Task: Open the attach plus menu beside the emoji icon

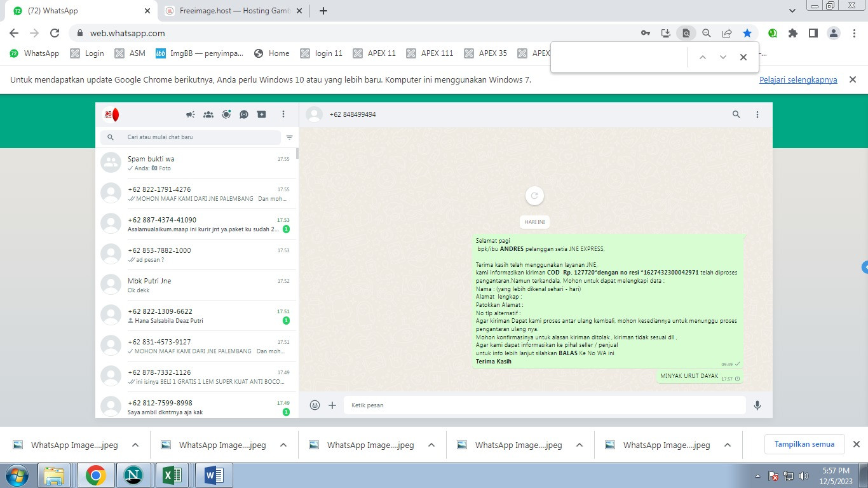Action: coord(332,405)
